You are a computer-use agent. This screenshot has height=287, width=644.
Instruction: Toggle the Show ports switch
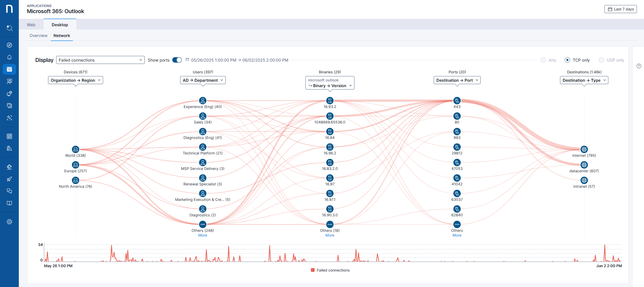177,60
